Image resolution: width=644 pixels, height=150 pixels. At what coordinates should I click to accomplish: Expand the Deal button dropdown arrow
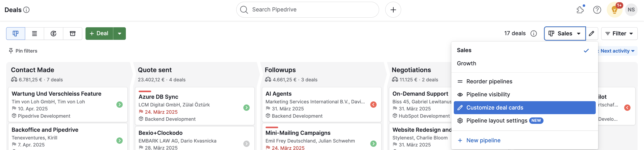click(x=119, y=33)
